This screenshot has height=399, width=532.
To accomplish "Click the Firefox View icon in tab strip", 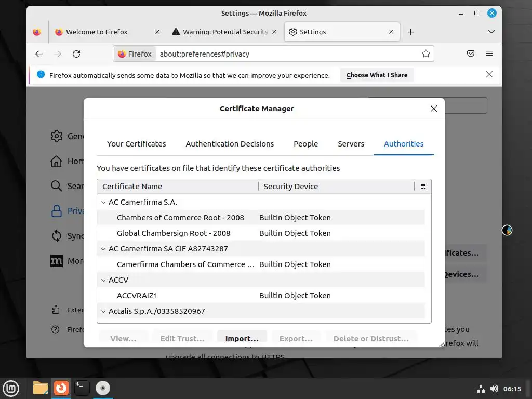I will 37,32.
